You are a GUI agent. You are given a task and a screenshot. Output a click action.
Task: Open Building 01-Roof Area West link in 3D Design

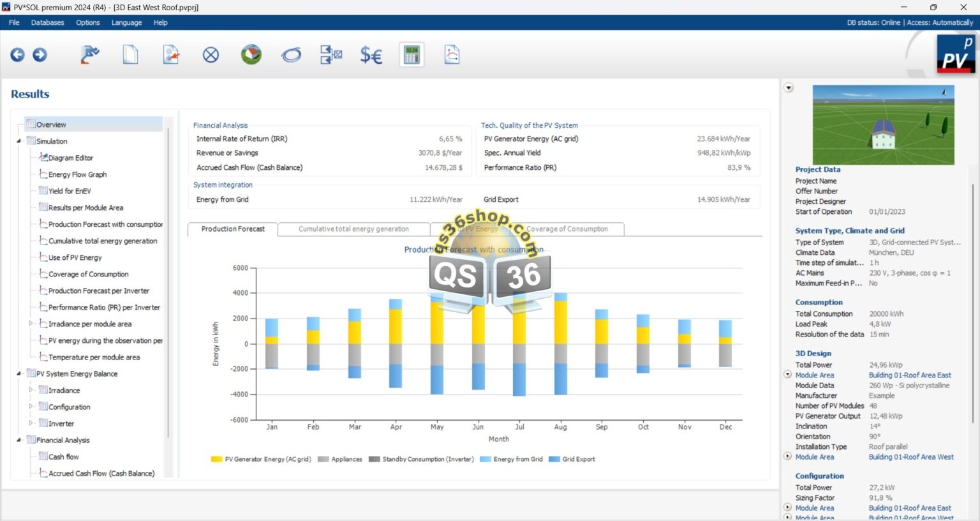click(911, 457)
